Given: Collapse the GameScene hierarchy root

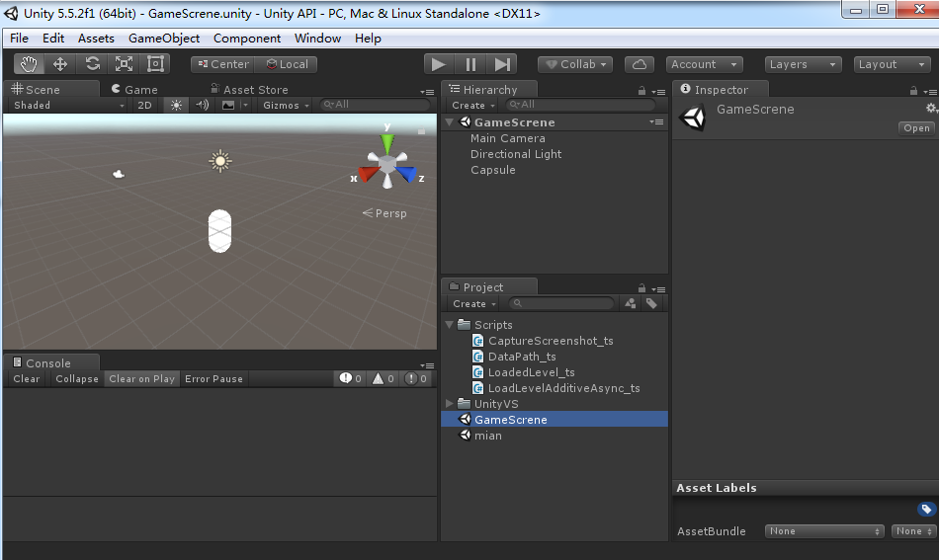Looking at the screenshot, I should (x=449, y=122).
